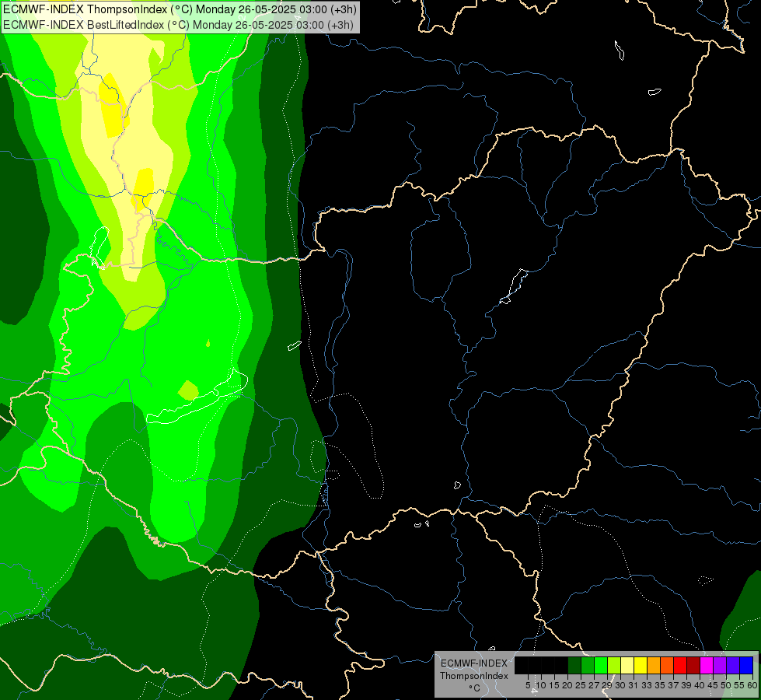Click the bright green legend swatch (27-29)

pyautogui.click(x=601, y=666)
